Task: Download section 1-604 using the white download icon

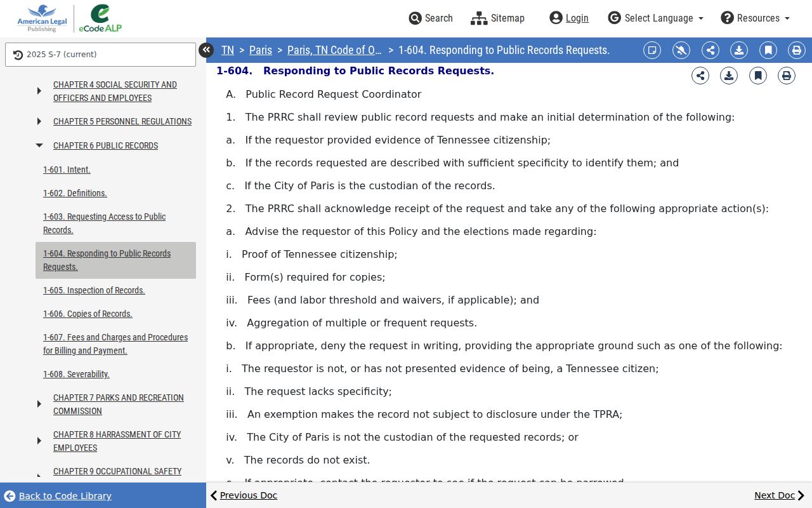Action: 729,76
